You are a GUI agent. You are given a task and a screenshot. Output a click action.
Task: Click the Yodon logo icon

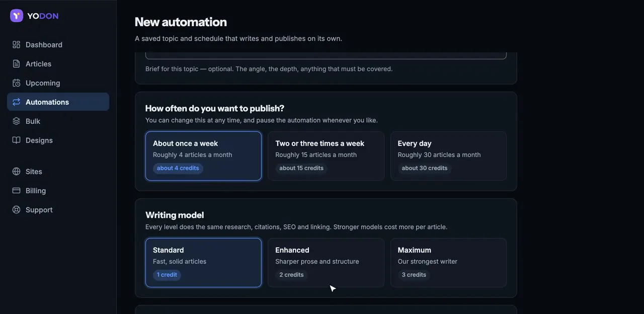(17, 16)
